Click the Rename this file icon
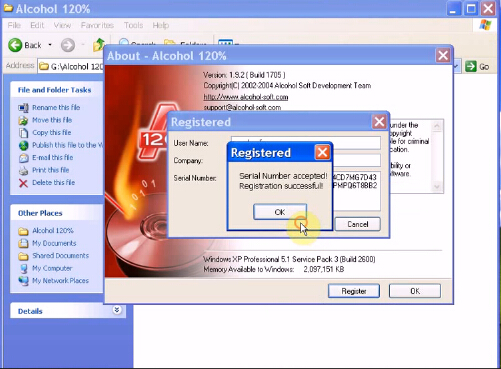The image size is (501, 369). coord(23,108)
